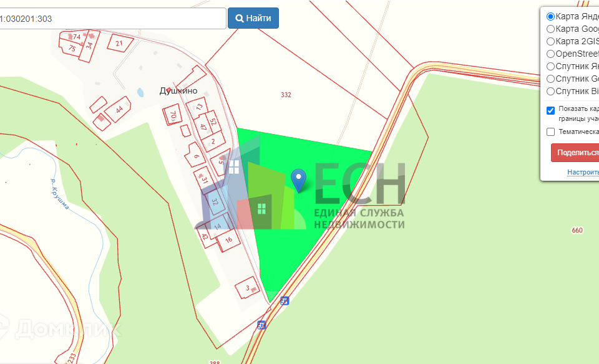Uncheck the show cadastral boundaries checkbox
Screen dimensions: 599x364
coord(550,111)
